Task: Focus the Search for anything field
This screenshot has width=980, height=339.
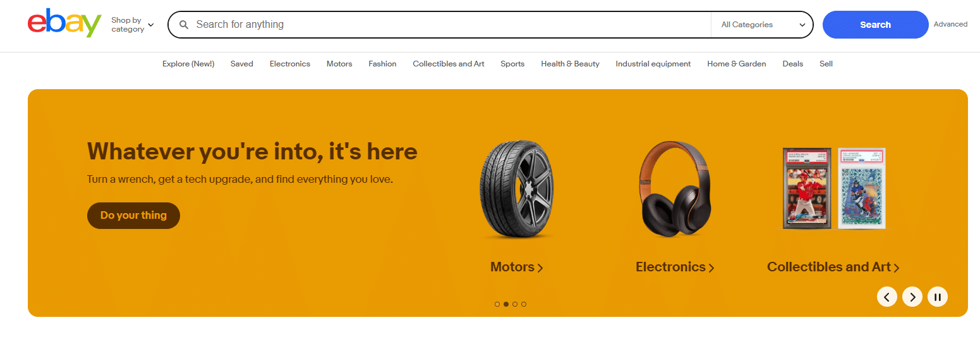Action: coord(442,25)
